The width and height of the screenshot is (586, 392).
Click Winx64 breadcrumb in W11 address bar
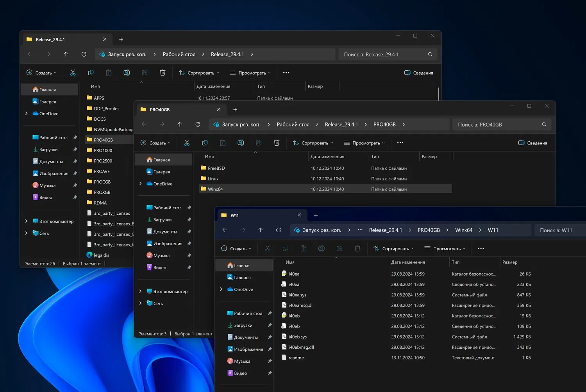464,230
